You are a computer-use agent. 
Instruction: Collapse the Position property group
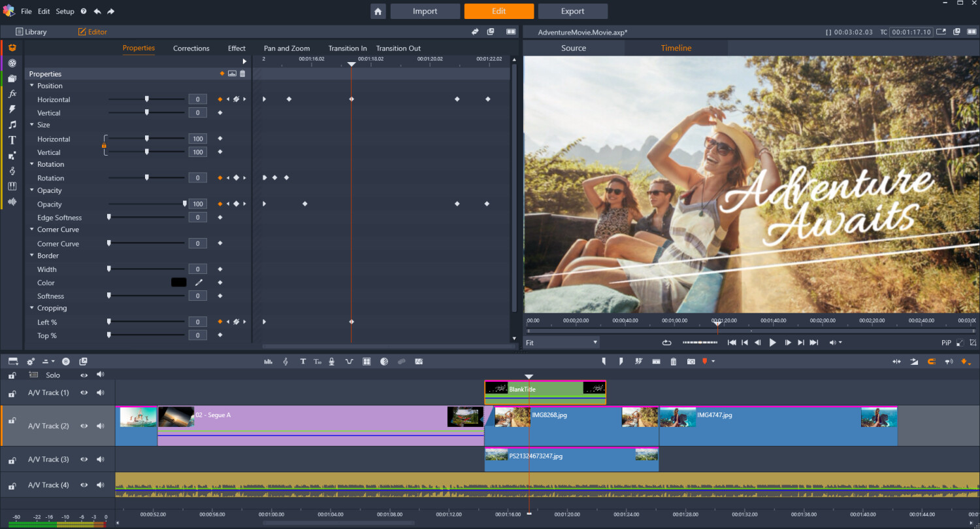[x=32, y=86]
